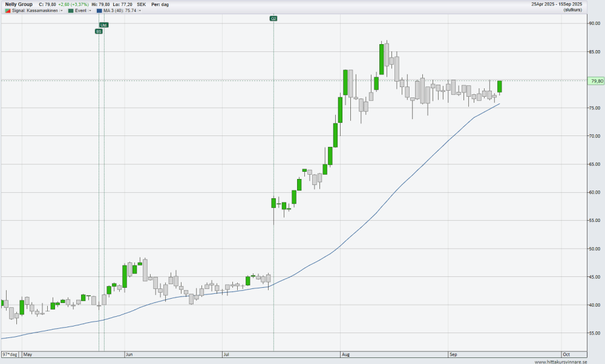Viewport: 605px width, 364px height.
Task: Open the www.hittakursvinnare.se link
Action: click(561, 362)
